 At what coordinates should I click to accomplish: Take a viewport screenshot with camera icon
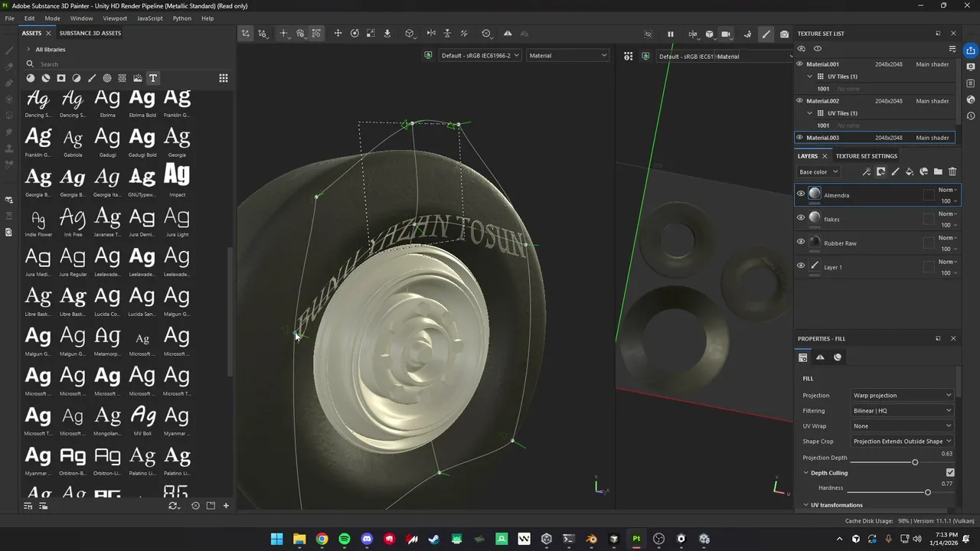785,34
